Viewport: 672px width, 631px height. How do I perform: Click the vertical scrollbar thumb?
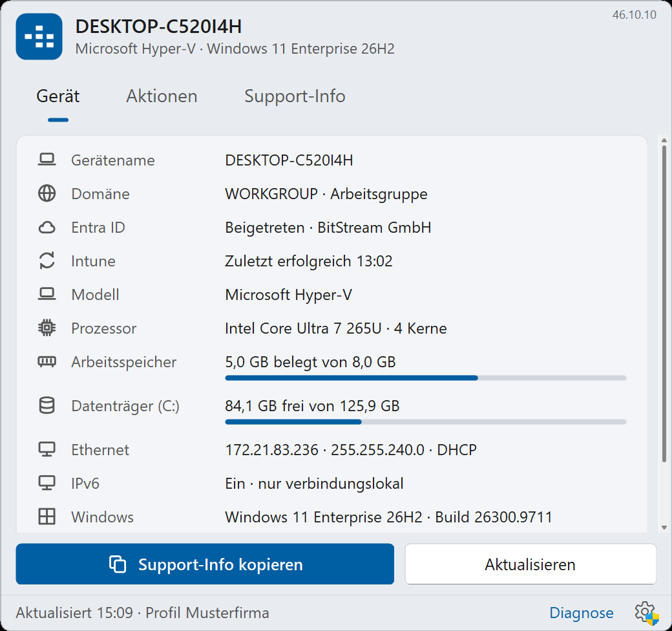click(x=664, y=303)
